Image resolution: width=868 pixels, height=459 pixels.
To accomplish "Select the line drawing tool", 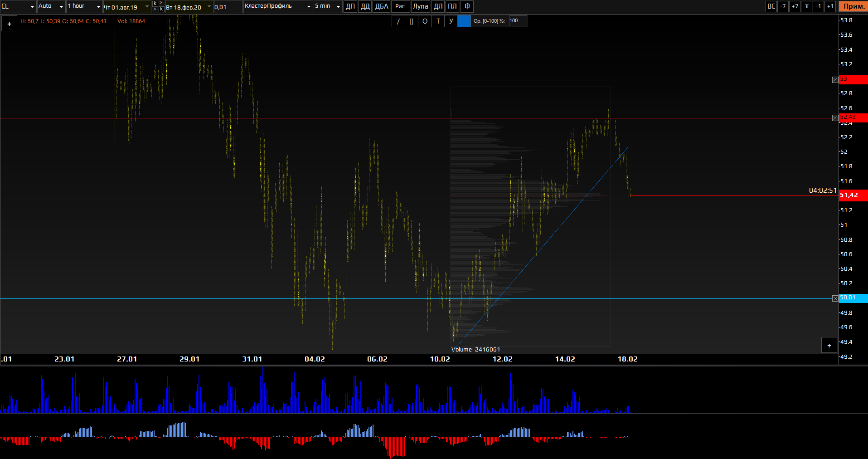I will click(x=398, y=21).
